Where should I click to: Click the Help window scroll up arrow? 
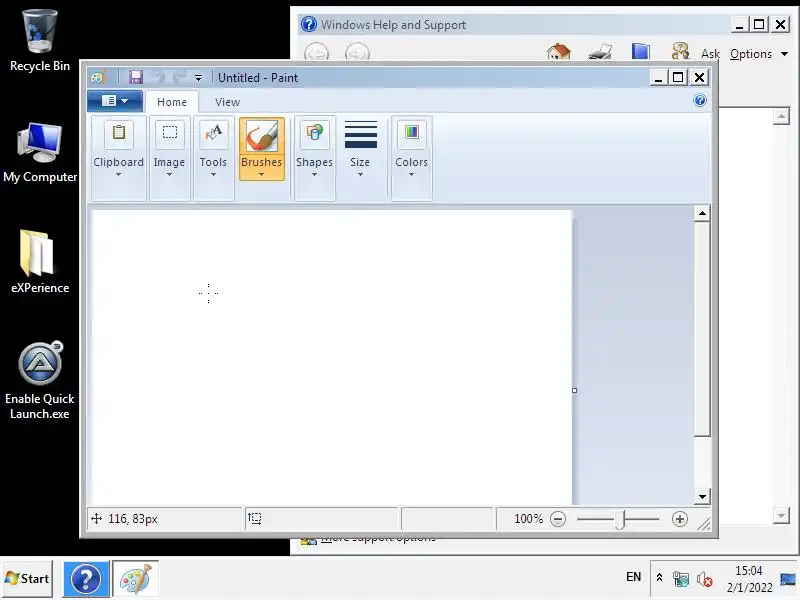pos(781,116)
